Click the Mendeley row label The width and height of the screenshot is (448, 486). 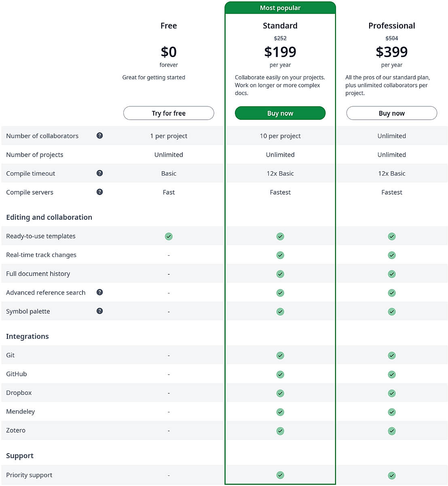click(21, 412)
